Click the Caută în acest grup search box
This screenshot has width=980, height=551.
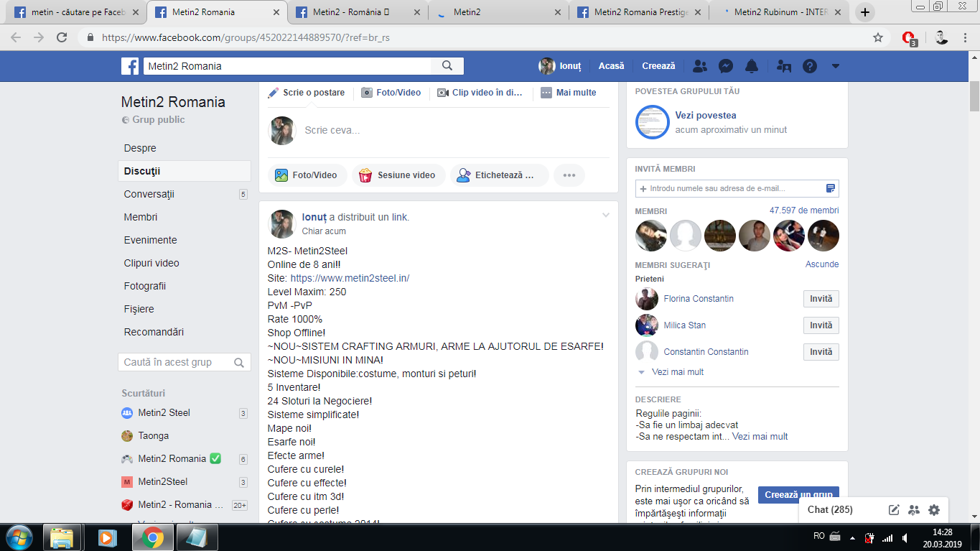(x=184, y=362)
